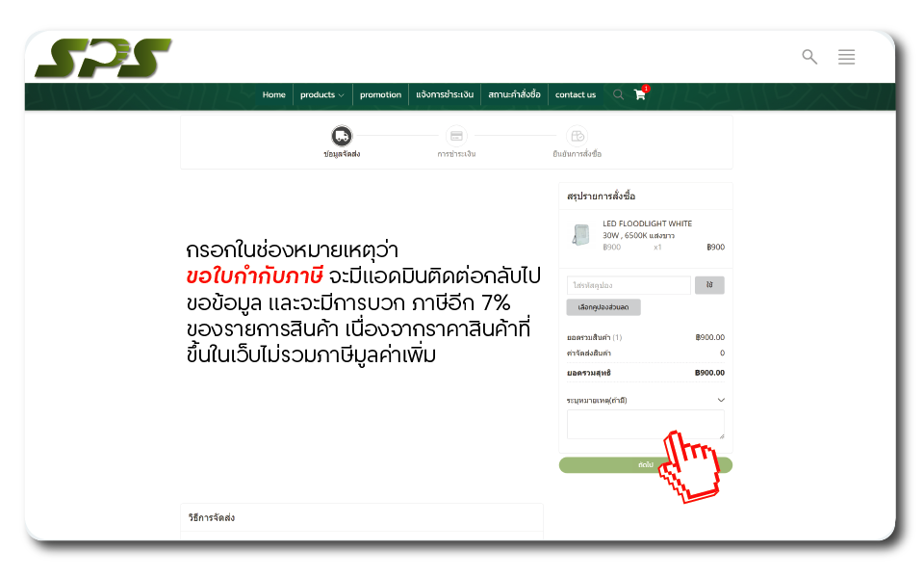Open the promotion menu item
The width and height of the screenshot is (924, 577).
380,94
